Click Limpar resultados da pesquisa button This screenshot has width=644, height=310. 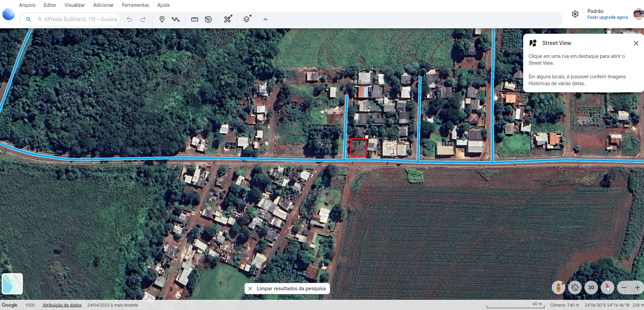coord(287,289)
